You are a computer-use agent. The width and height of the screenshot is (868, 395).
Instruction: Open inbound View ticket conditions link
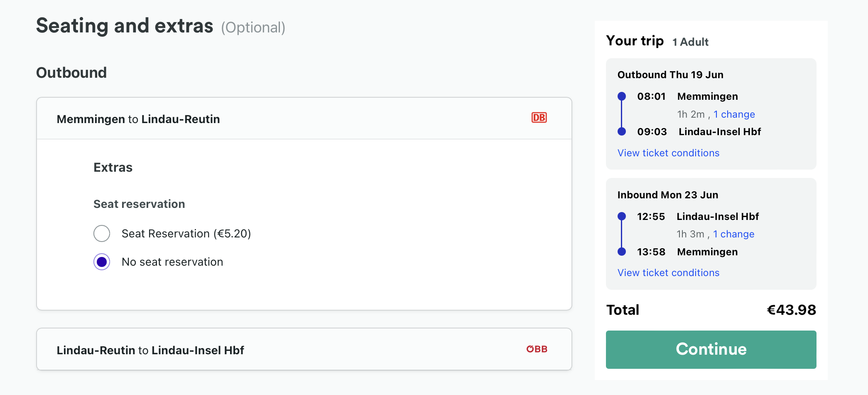tap(668, 273)
